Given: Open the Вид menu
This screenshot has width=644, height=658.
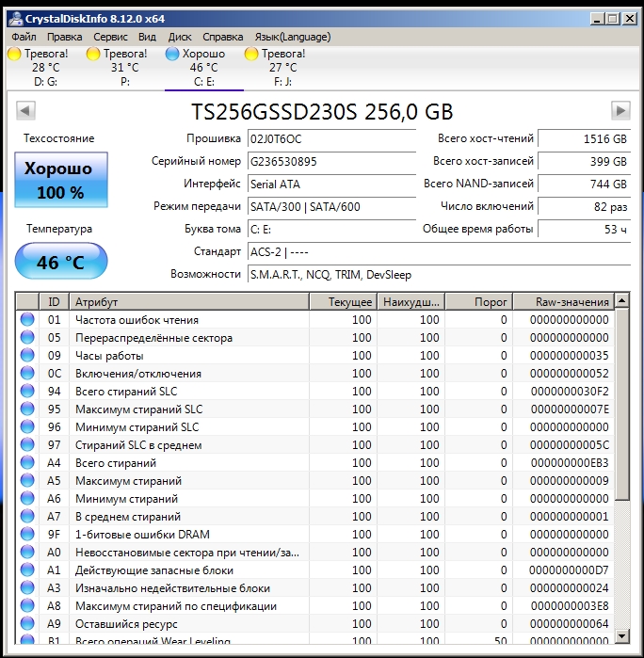Looking at the screenshot, I should [x=148, y=37].
